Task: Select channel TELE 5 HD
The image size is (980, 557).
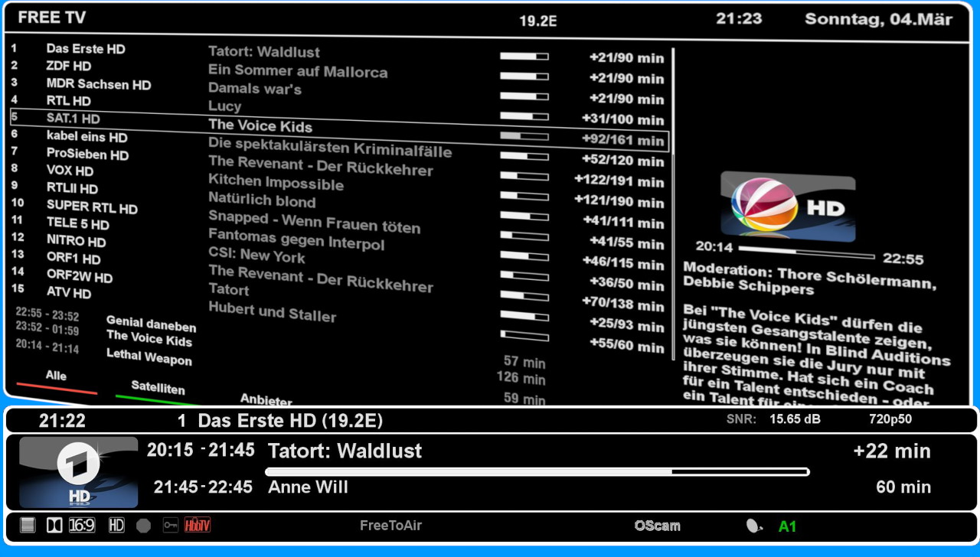Action: tap(78, 224)
